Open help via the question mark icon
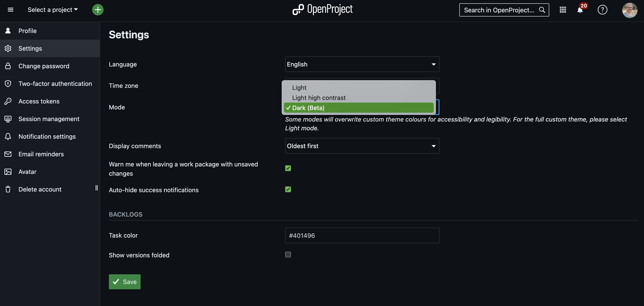The height and width of the screenshot is (306, 644). (602, 10)
